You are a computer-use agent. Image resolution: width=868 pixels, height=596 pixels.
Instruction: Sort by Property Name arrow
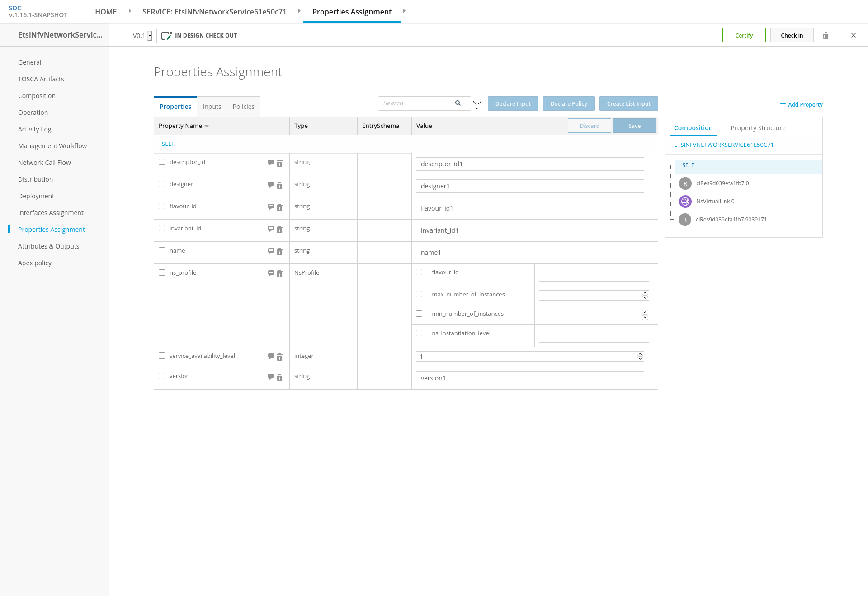(207, 126)
